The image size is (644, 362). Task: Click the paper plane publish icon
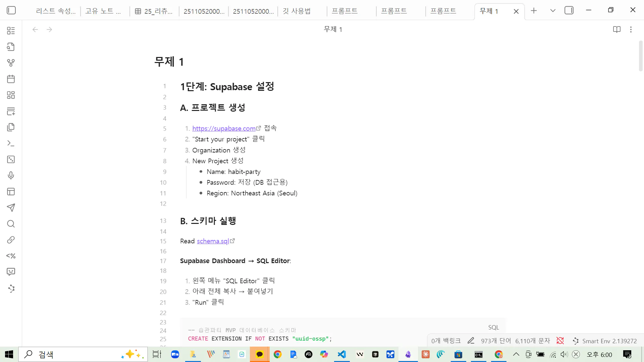(x=11, y=207)
